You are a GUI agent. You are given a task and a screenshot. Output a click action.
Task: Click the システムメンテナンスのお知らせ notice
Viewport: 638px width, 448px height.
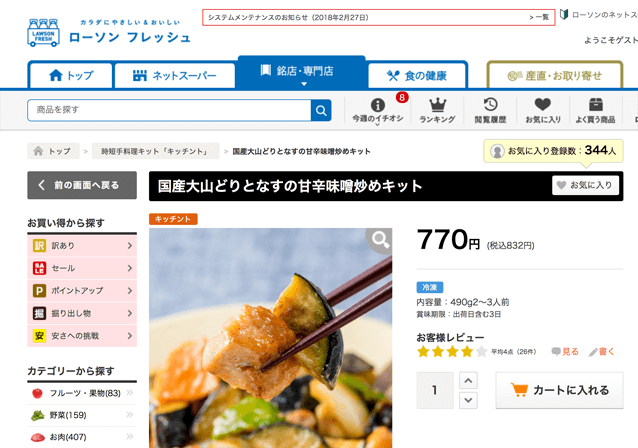[x=288, y=17]
